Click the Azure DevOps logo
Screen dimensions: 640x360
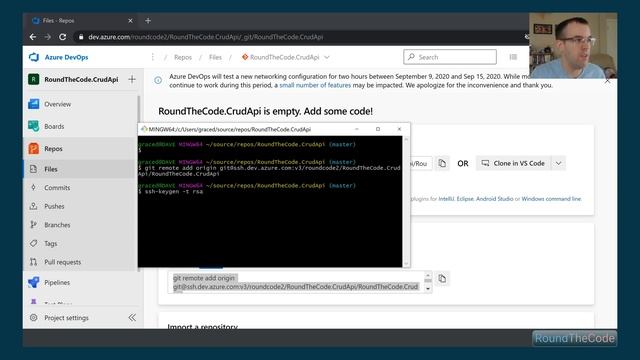pyautogui.click(x=34, y=57)
